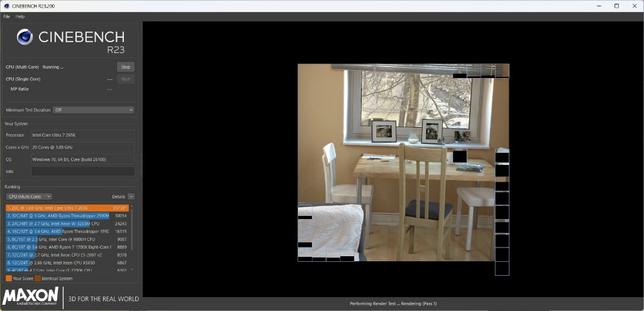Open the Help menu
The height and width of the screenshot is (311, 644).
(x=20, y=16)
